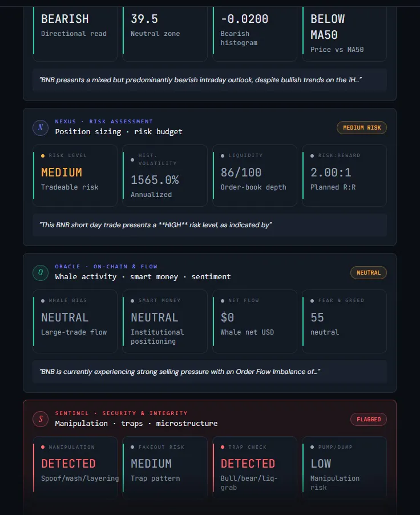The image size is (420, 515).
Task: Click the orange dot beside RISK LEVEL
Action: point(43,156)
